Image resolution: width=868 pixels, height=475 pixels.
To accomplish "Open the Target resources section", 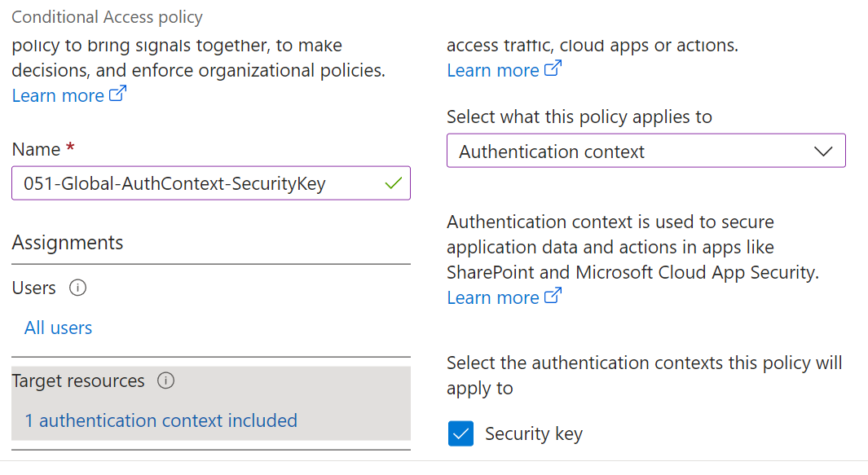I will pos(211,403).
